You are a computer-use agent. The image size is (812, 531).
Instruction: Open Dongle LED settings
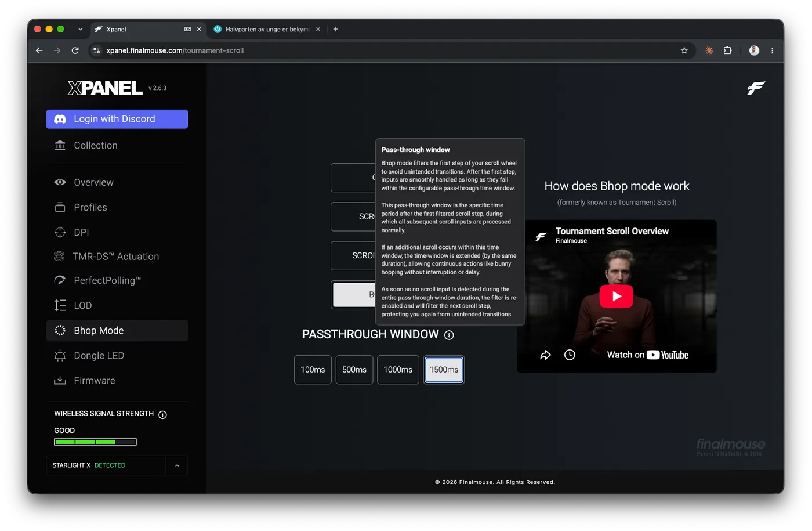point(117,356)
